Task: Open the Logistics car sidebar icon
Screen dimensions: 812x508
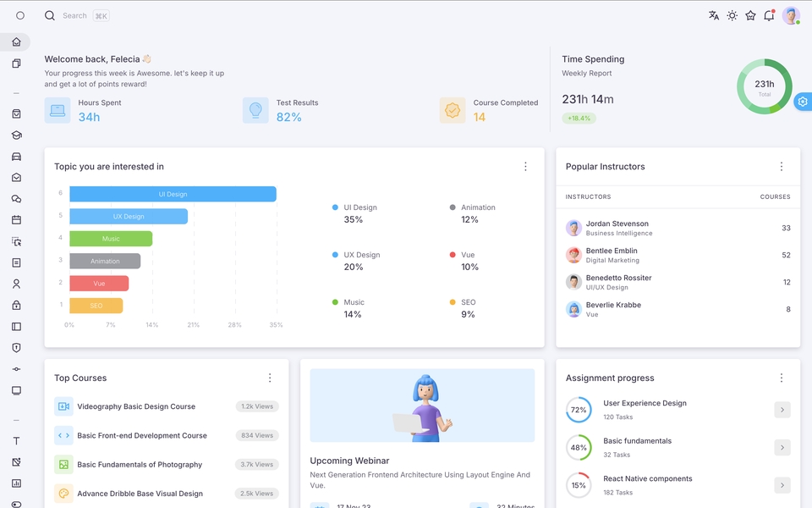Action: pos(16,157)
